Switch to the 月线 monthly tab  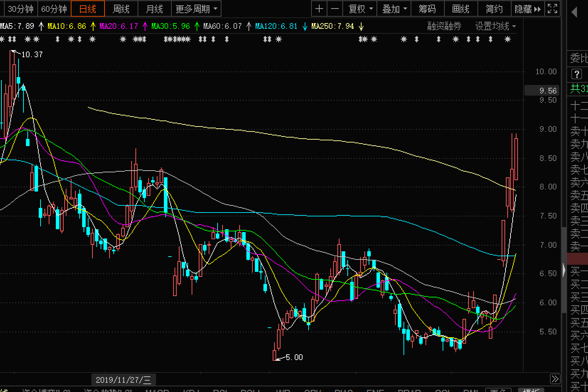point(154,9)
